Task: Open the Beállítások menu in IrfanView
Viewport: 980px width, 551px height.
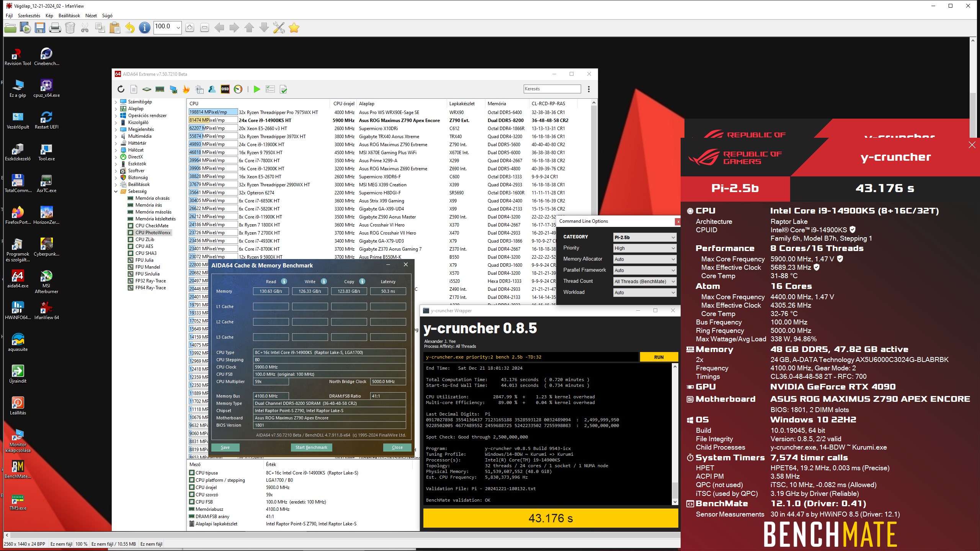Action: (x=69, y=16)
